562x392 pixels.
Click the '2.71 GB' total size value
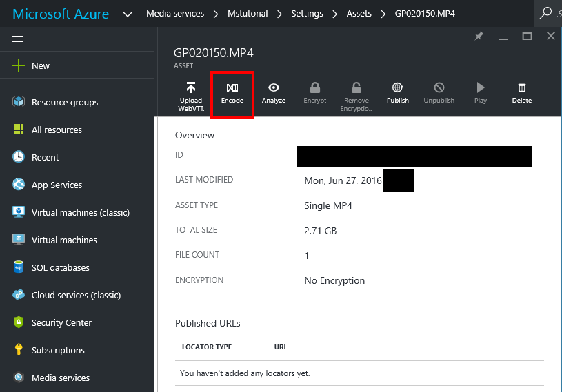click(x=321, y=231)
